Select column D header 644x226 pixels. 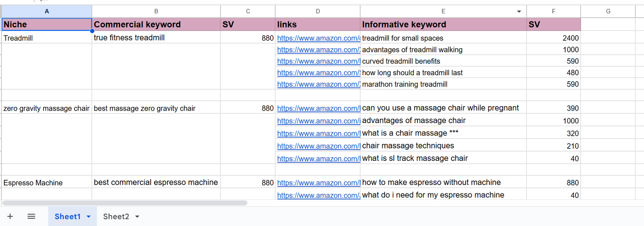318,11
